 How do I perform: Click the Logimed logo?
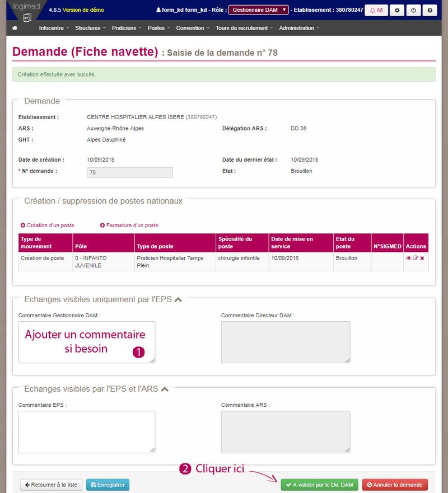coord(26,11)
